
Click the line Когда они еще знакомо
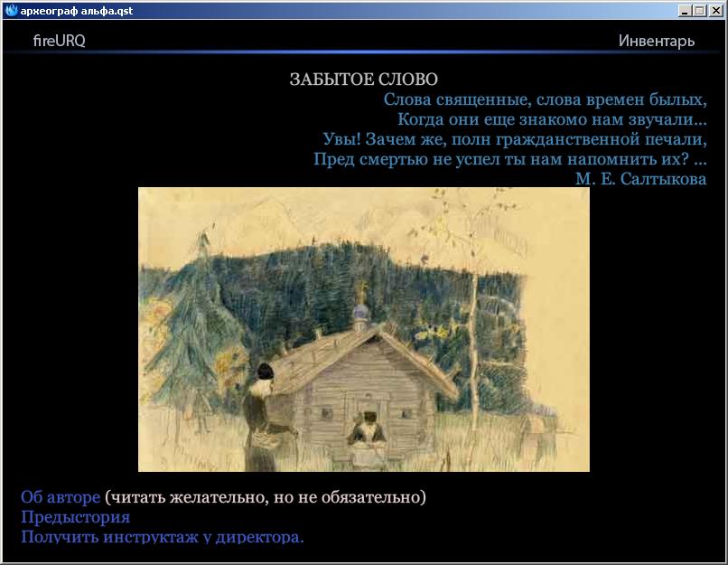point(551,119)
